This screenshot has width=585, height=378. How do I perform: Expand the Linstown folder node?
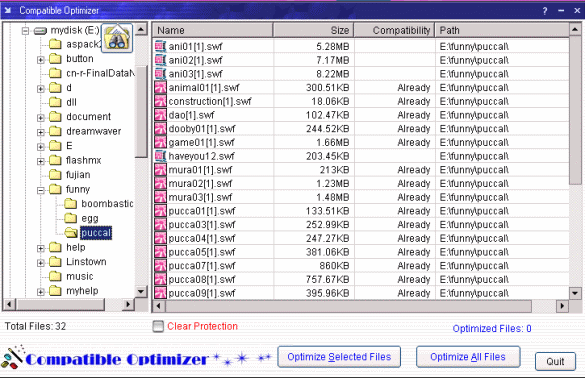(x=41, y=263)
